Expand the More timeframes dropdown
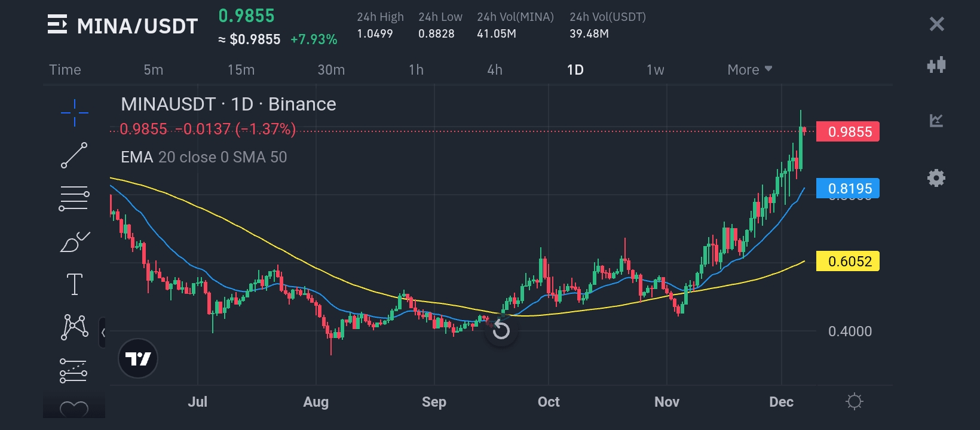980x430 pixels. [749, 70]
